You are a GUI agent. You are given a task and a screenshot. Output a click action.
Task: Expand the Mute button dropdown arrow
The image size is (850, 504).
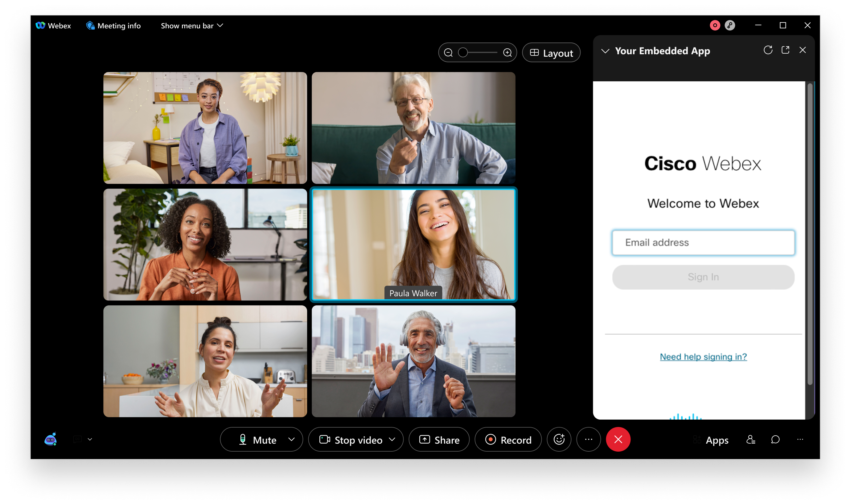coord(292,439)
